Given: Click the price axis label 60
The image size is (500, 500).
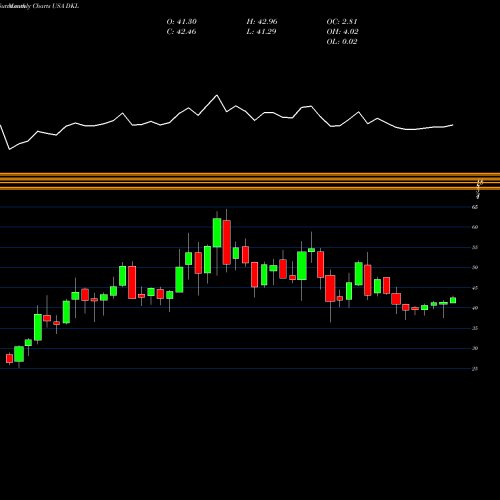Looking at the screenshot, I should point(475,227).
